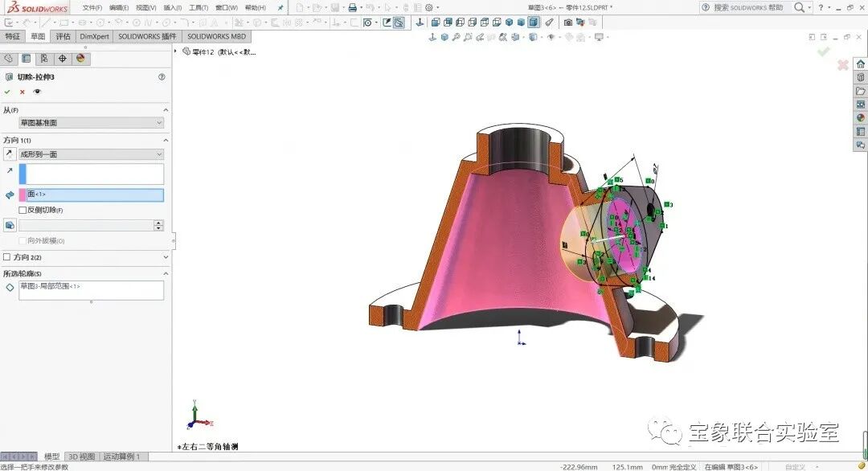Open DisplayManager color ball tab icon

click(81, 58)
